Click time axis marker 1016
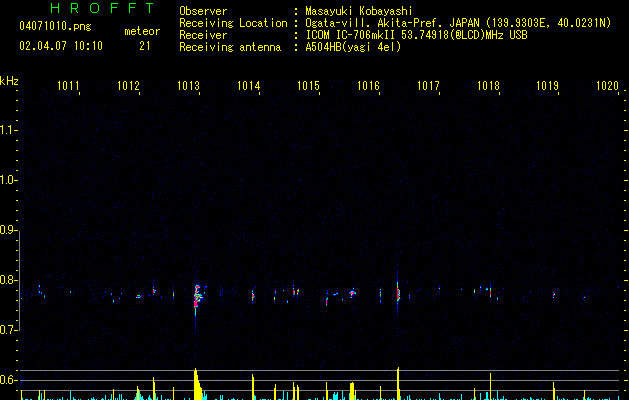 pyautogui.click(x=368, y=86)
